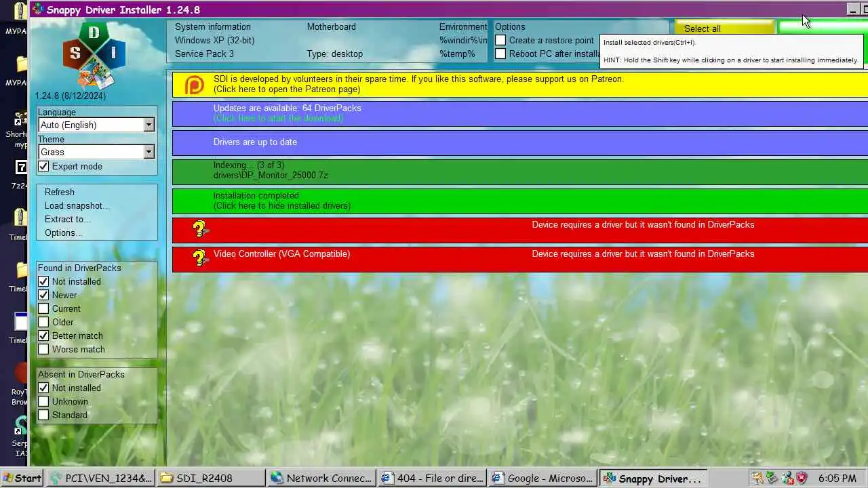Click the taskbar clock showing 6:05 PM
Viewport: 868px width, 488px height.
837,478
